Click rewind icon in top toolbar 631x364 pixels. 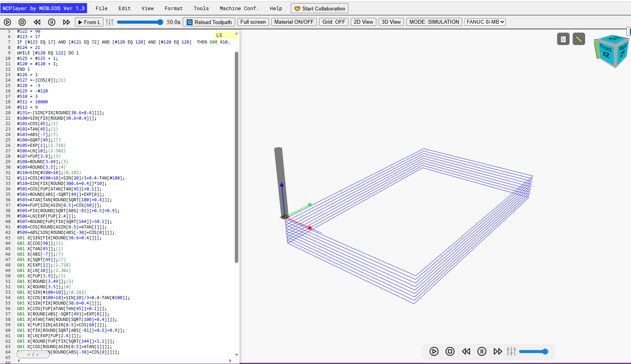tap(37, 22)
